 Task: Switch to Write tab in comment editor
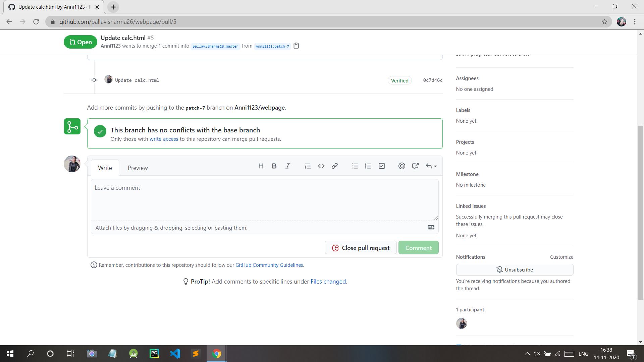tap(105, 168)
